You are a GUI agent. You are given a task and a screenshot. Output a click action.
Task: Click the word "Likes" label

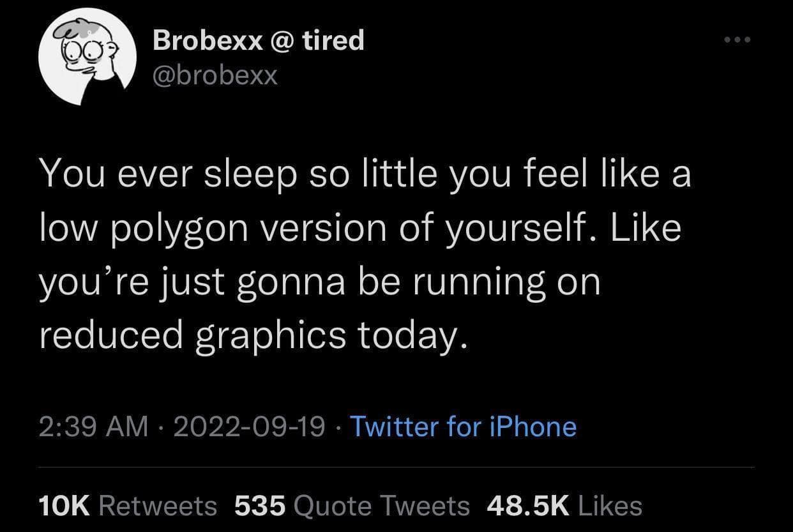click(x=608, y=506)
